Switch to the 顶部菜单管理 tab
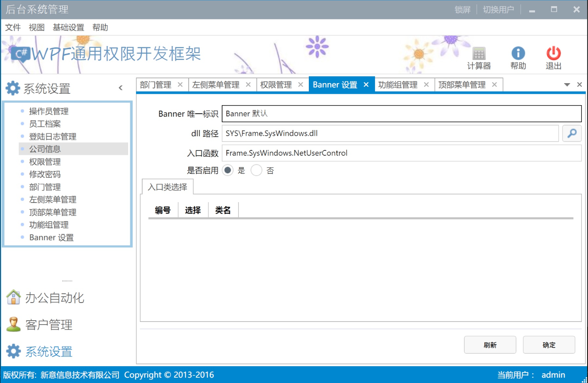 (x=462, y=85)
